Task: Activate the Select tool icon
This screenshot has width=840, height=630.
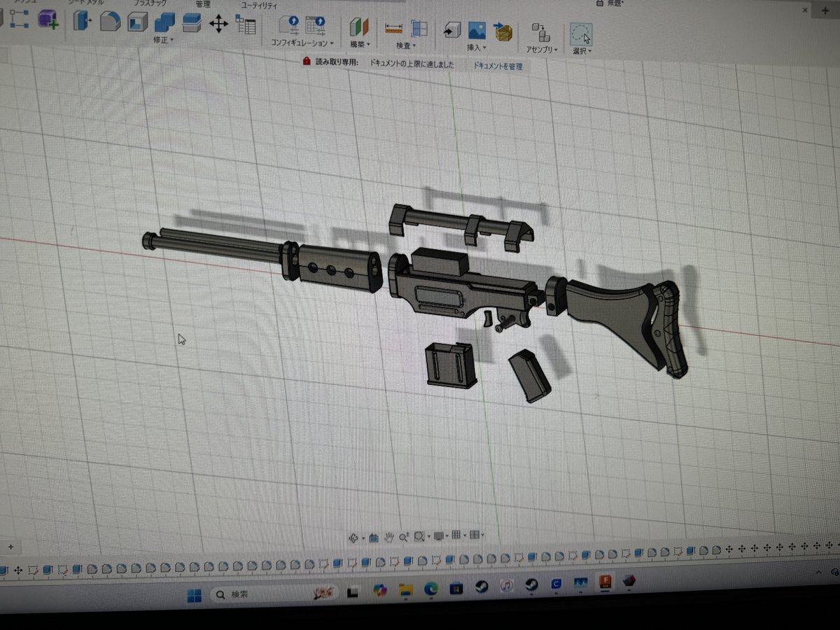Action: [x=582, y=34]
